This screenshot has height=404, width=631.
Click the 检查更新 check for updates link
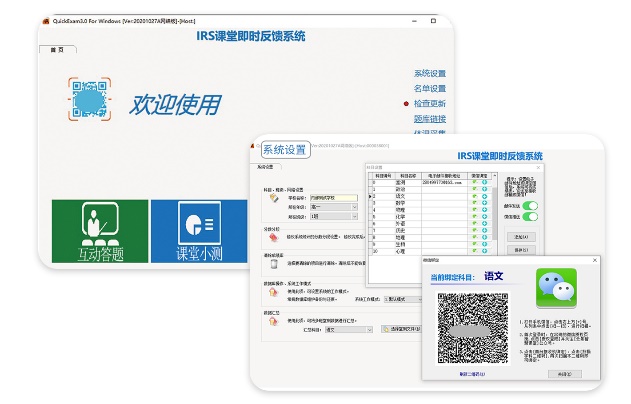430,103
